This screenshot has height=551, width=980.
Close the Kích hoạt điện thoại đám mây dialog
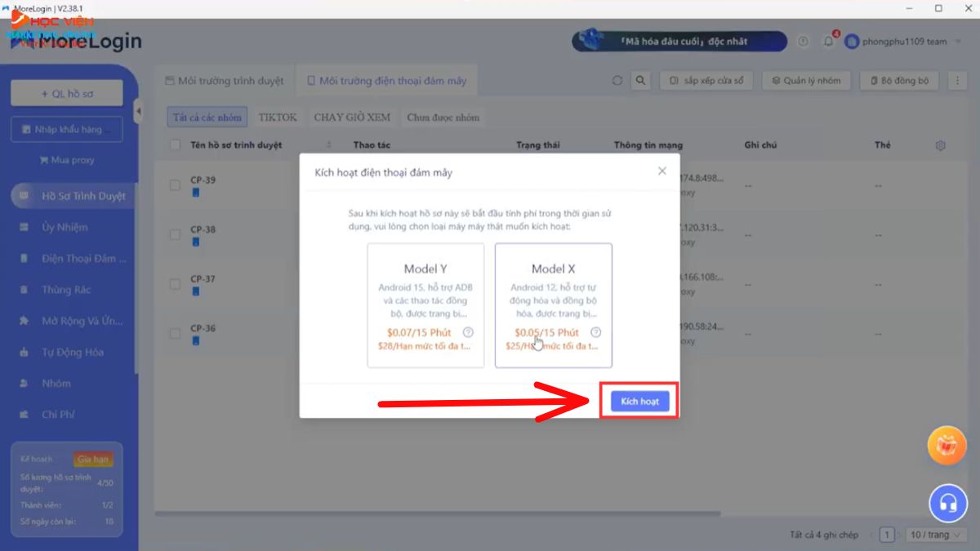(x=662, y=171)
